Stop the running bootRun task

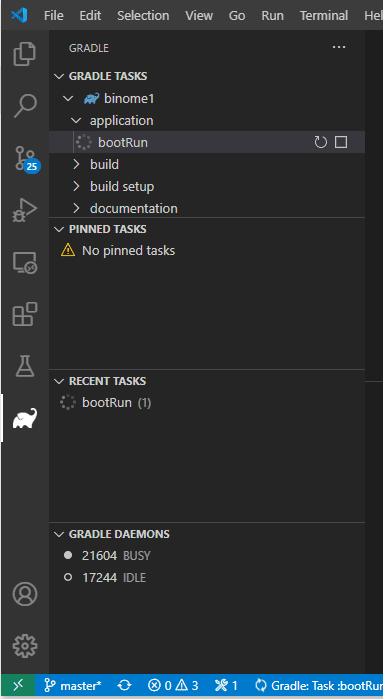click(341, 142)
